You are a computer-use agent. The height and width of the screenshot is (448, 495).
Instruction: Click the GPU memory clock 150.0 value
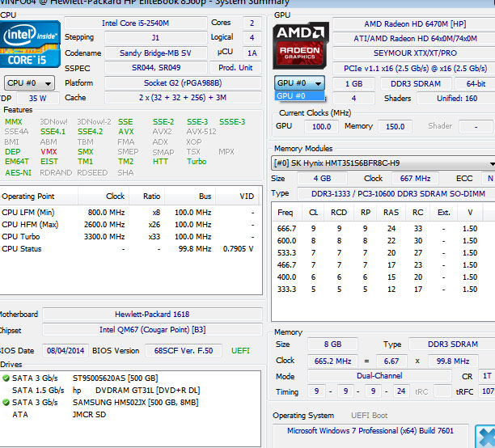395,127
